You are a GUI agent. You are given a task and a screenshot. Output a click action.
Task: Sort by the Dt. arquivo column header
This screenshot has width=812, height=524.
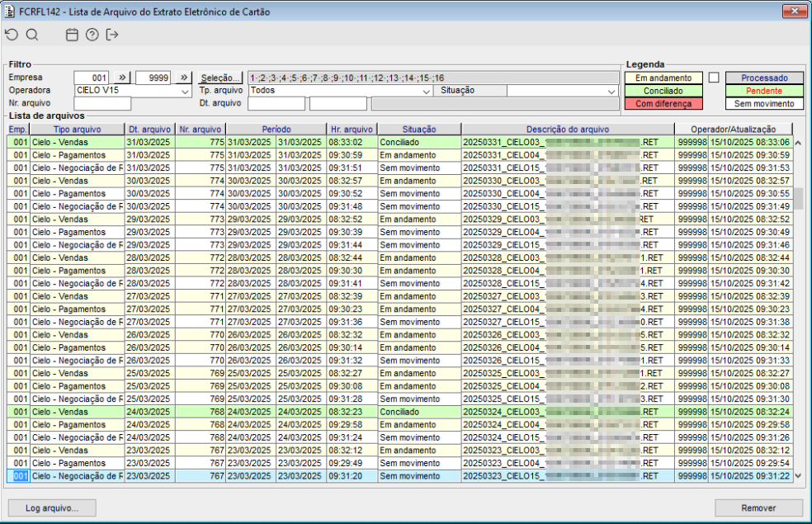point(149,130)
